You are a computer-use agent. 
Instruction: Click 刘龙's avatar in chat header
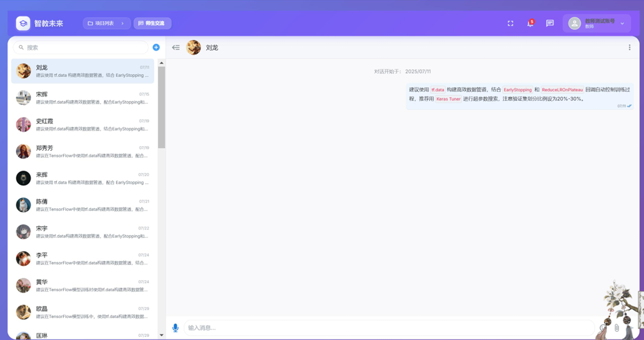click(194, 47)
